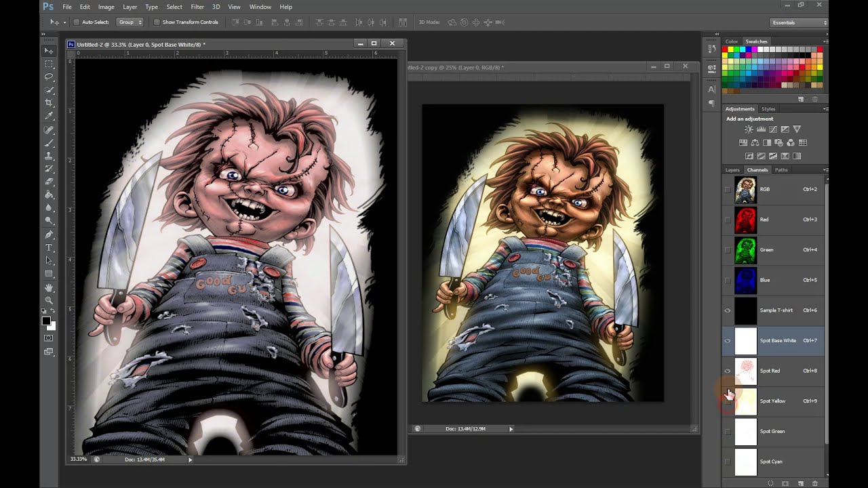Select the Crop tool
This screenshot has height=488, width=868.
[49, 102]
